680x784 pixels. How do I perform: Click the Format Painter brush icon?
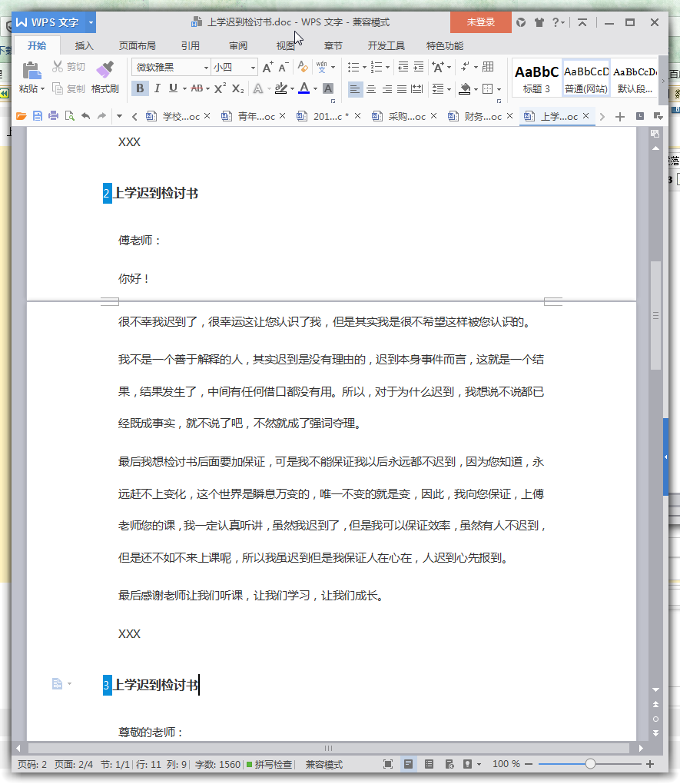point(105,70)
